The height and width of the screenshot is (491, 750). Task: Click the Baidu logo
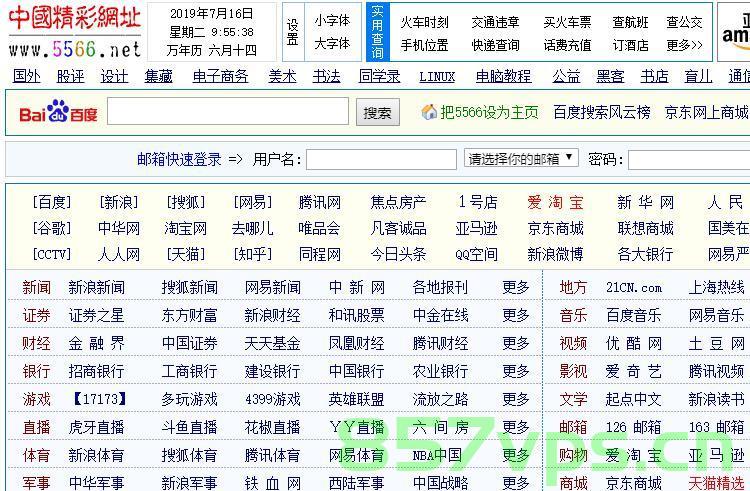click(x=58, y=113)
